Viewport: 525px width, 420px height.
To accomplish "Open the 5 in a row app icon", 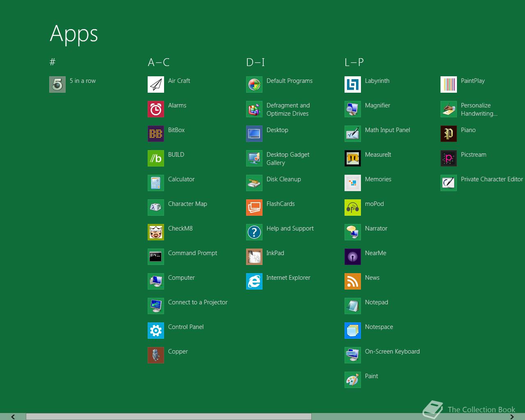I will (57, 84).
